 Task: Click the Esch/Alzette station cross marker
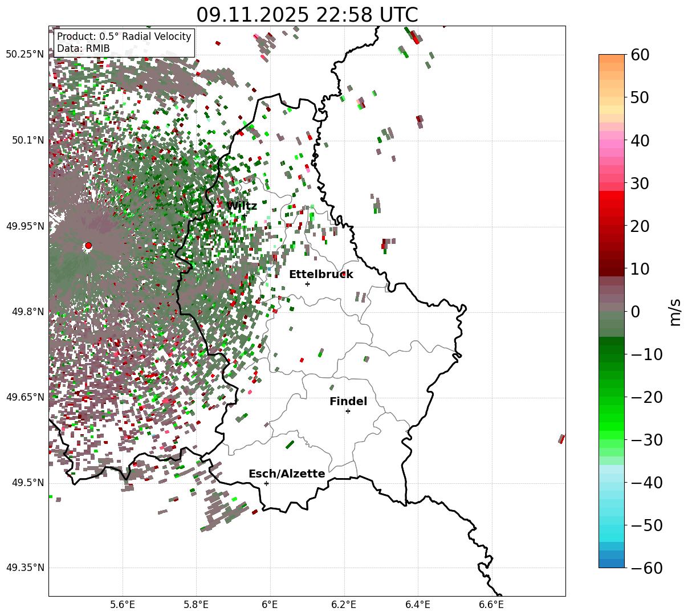[266, 483]
